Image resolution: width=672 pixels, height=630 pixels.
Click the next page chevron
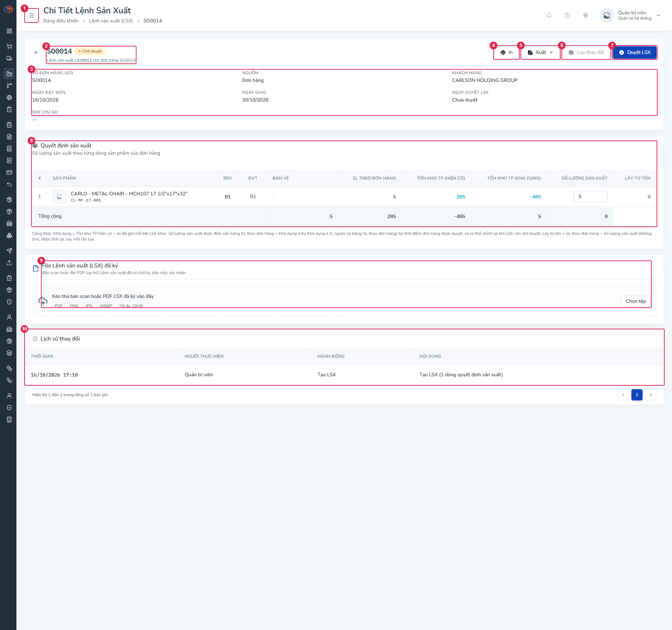(651, 395)
